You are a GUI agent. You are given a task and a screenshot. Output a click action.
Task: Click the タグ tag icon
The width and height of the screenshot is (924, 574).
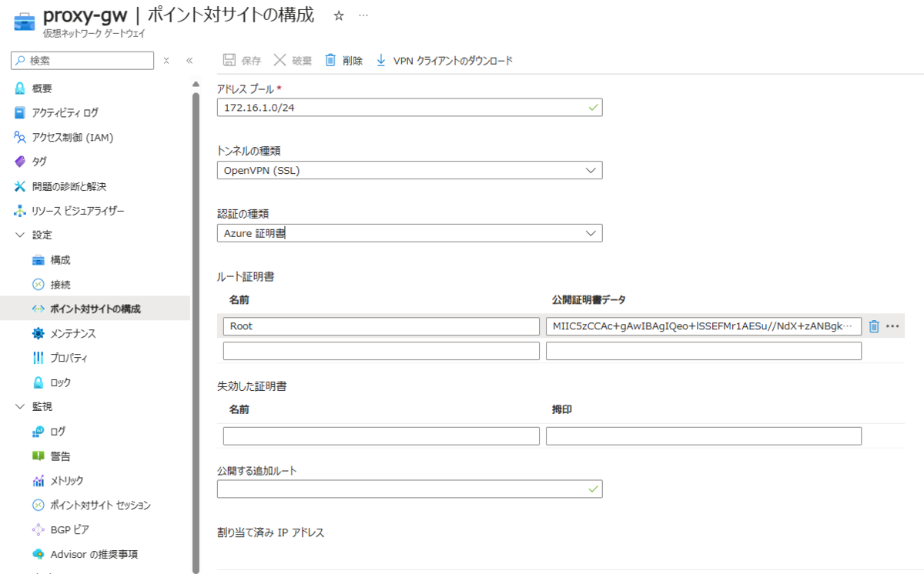(20, 162)
